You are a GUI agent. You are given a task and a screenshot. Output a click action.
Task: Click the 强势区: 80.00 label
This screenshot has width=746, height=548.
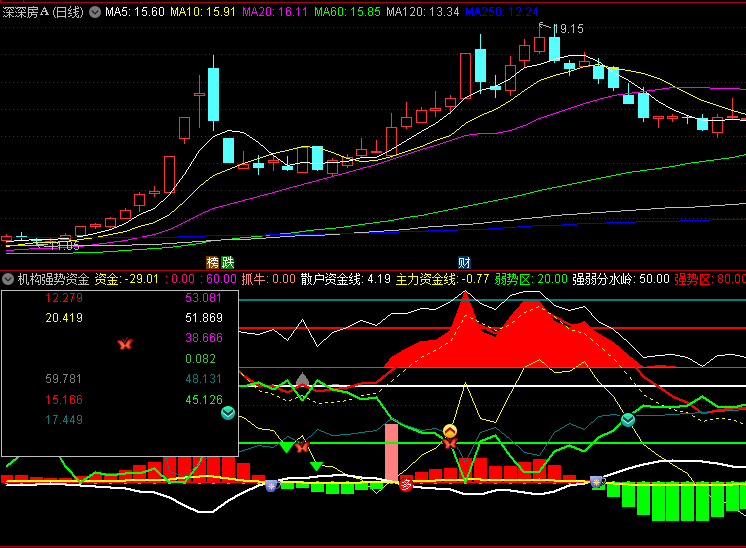(710, 279)
